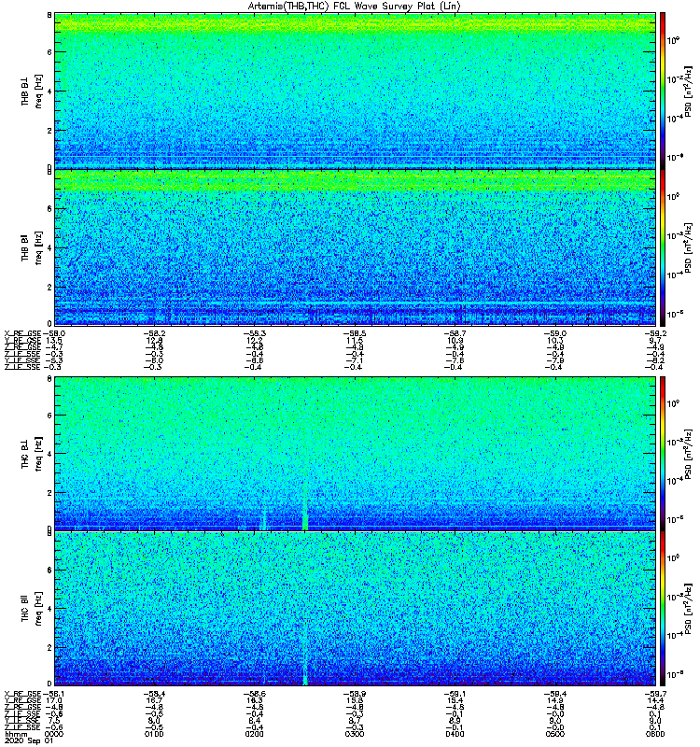
Task: Click the THB X_RE_GSE value -58.3
Action: 255,333
